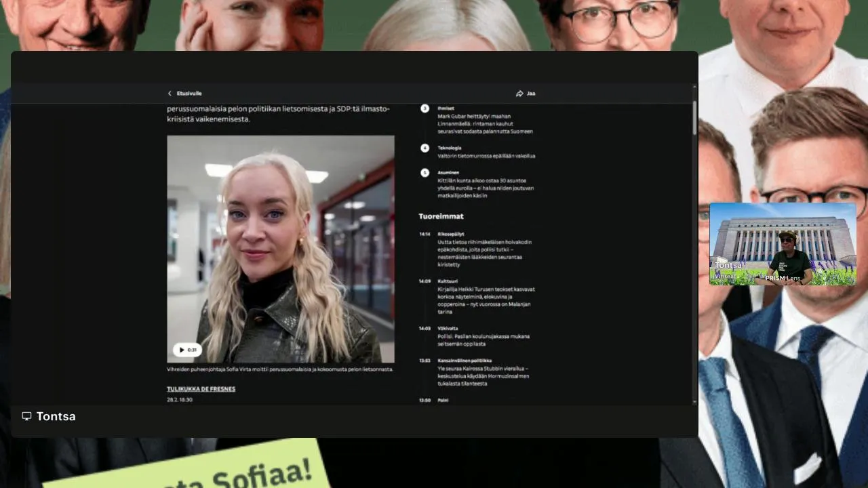Select the number 5 ranking badge

425,173
